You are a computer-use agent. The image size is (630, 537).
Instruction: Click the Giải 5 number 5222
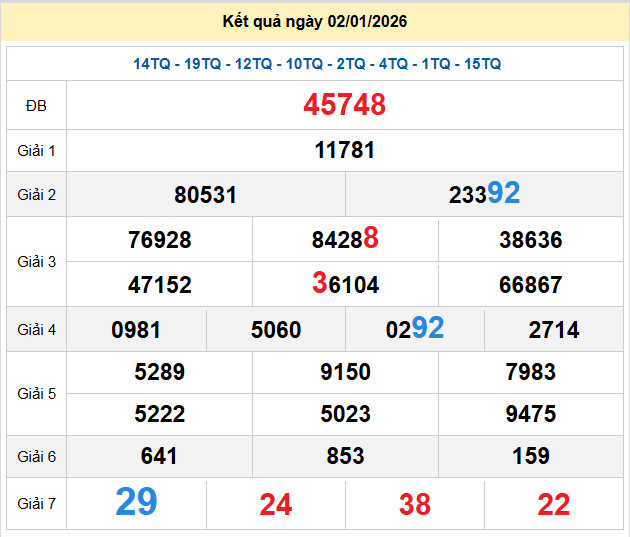click(x=159, y=413)
